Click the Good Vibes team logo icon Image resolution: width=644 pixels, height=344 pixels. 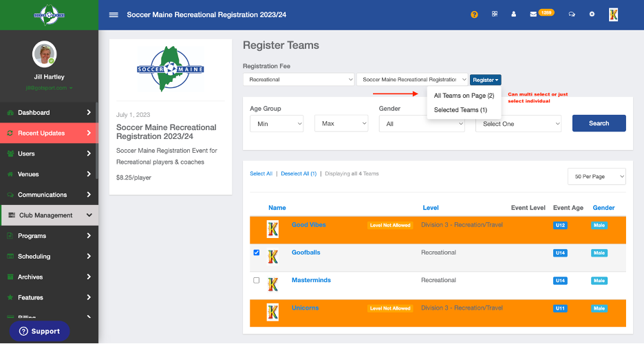click(272, 229)
